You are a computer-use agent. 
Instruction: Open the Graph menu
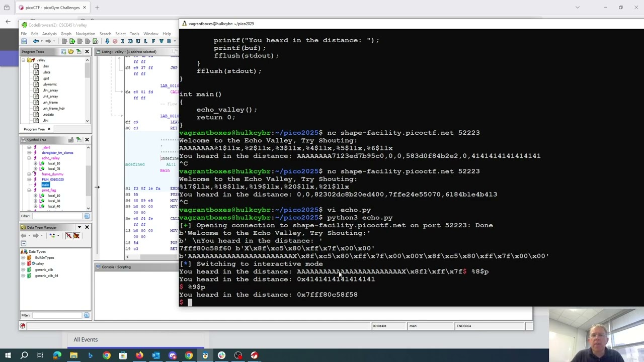coord(66,34)
